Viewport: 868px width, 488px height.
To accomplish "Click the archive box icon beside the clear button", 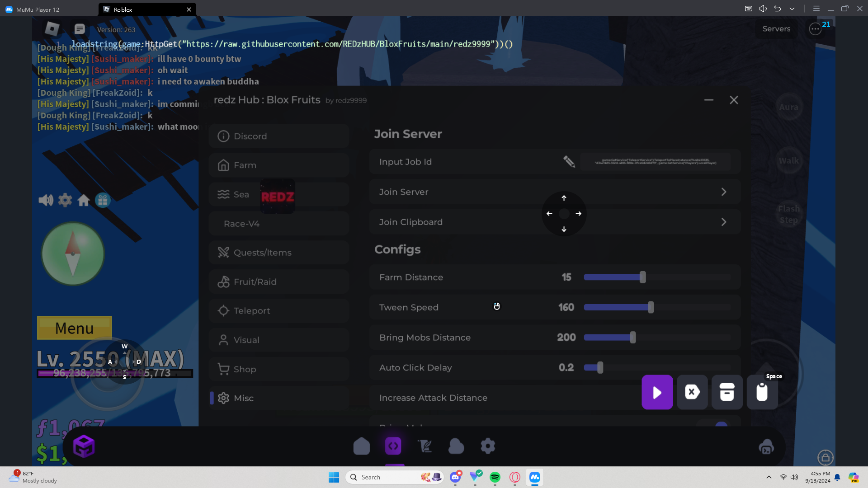I will [x=727, y=392].
